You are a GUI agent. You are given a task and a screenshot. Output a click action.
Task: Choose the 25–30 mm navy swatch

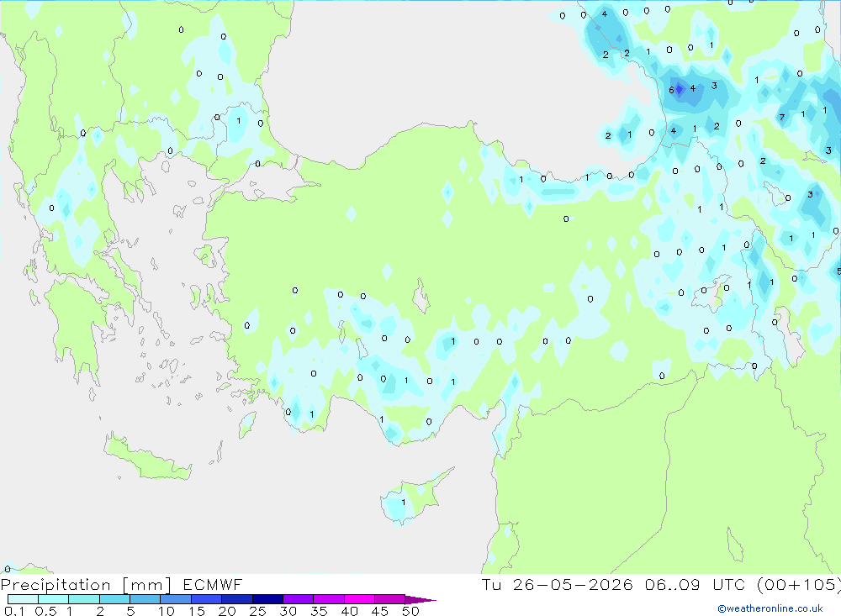267,599
